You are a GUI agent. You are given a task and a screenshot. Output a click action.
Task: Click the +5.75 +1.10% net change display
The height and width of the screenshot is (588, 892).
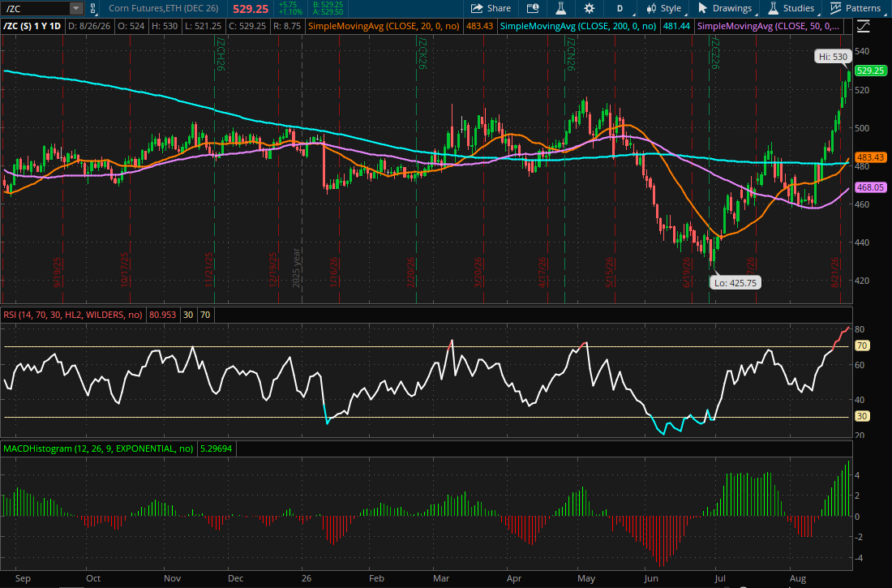point(289,9)
